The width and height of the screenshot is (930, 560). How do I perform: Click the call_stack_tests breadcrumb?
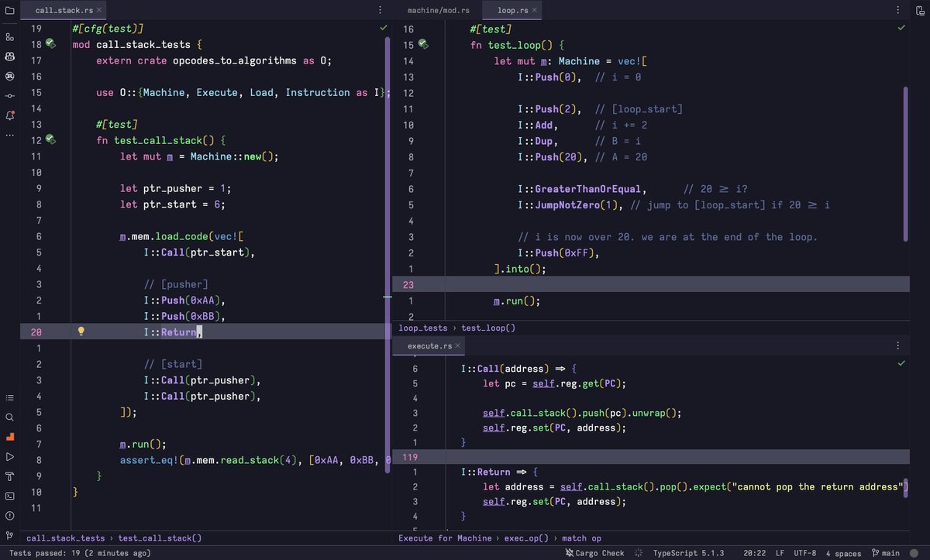[x=66, y=538]
